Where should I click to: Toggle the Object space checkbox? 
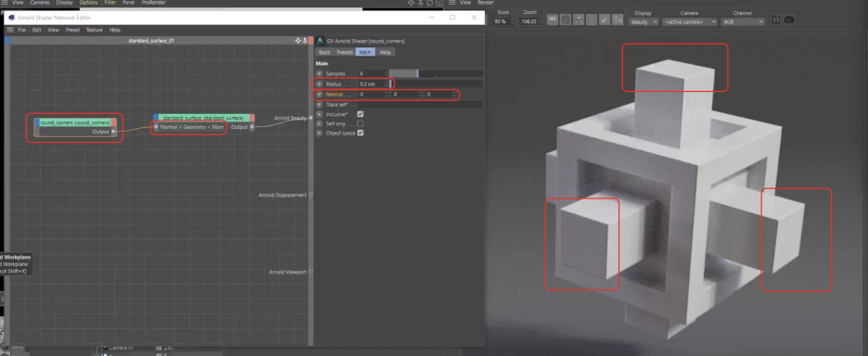click(361, 133)
